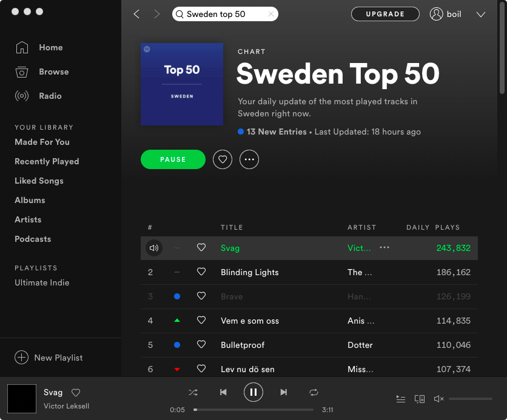Screen dimensions: 507x420
Task: Expand the account dropdown chevron
Action: [481, 14]
